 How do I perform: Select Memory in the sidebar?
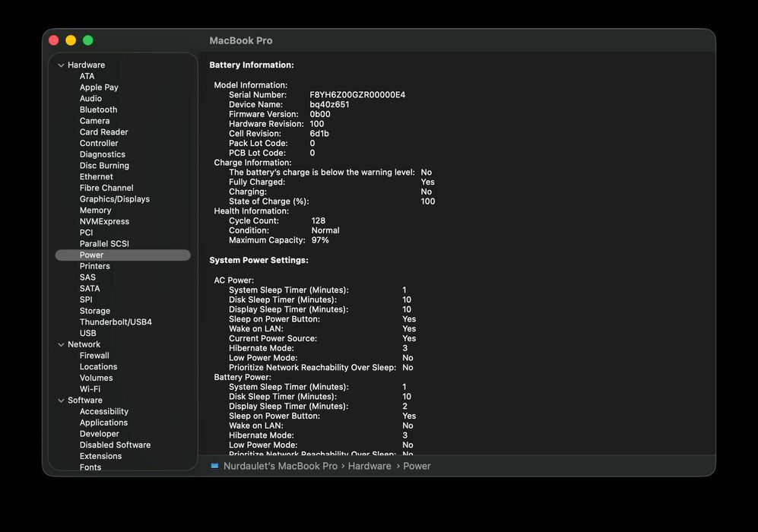pos(95,211)
